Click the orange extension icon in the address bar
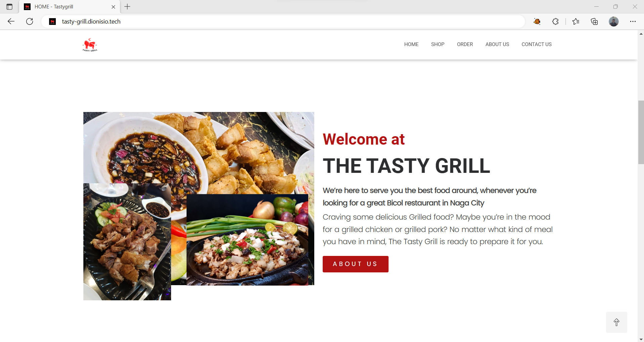 [537, 22]
